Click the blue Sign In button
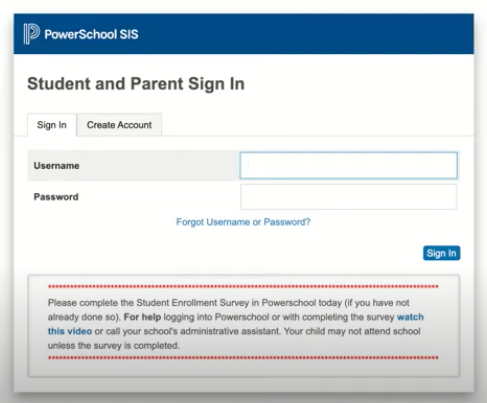487x403 pixels. point(442,253)
